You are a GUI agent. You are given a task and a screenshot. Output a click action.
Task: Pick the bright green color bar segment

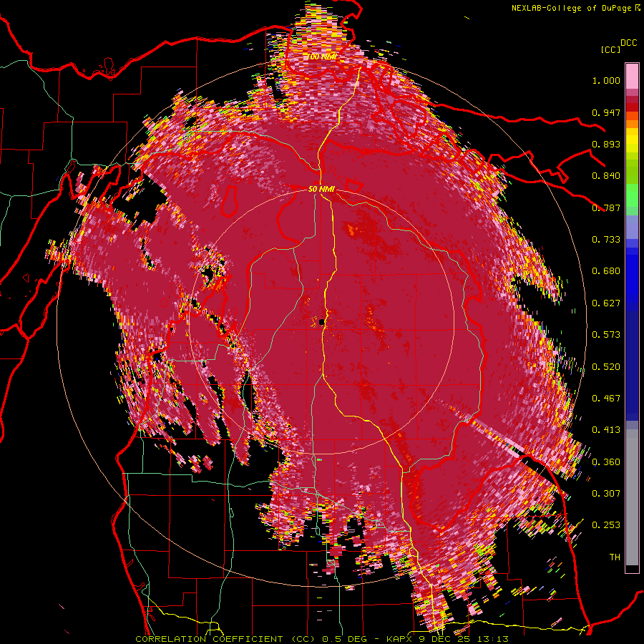click(632, 195)
